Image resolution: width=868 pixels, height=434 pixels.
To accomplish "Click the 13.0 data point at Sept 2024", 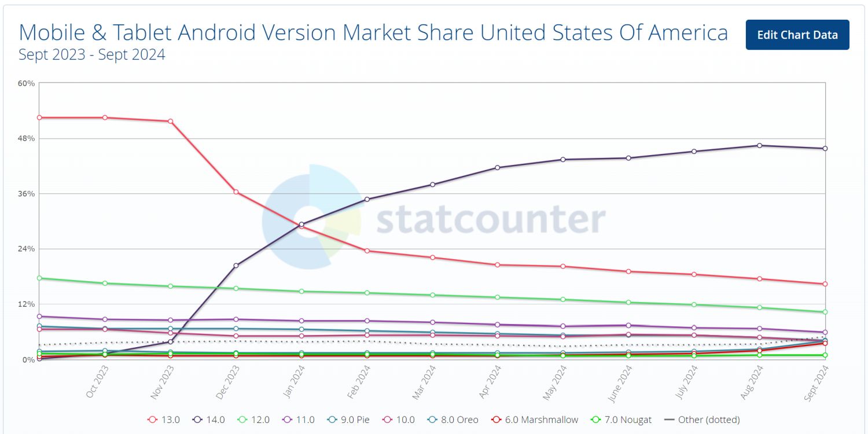I will [x=825, y=284].
